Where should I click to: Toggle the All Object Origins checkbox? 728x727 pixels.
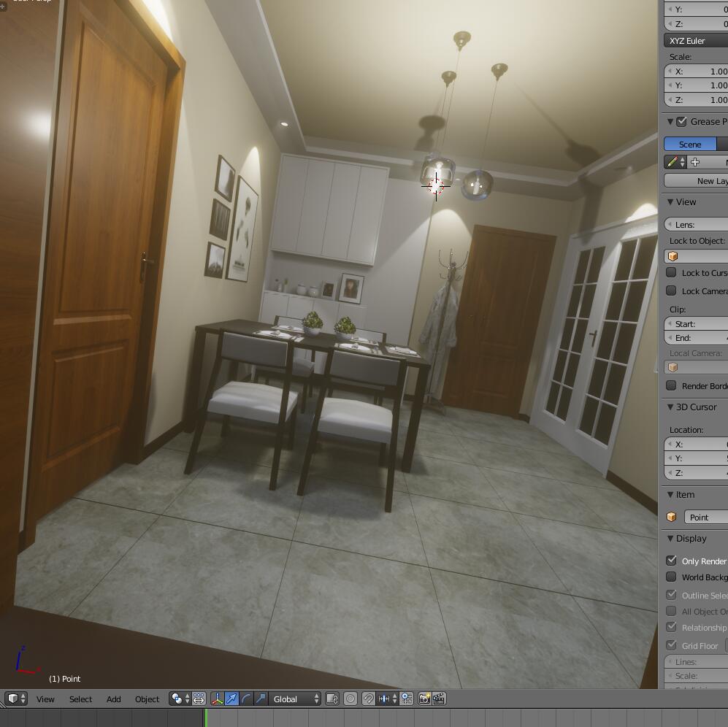coord(671,611)
